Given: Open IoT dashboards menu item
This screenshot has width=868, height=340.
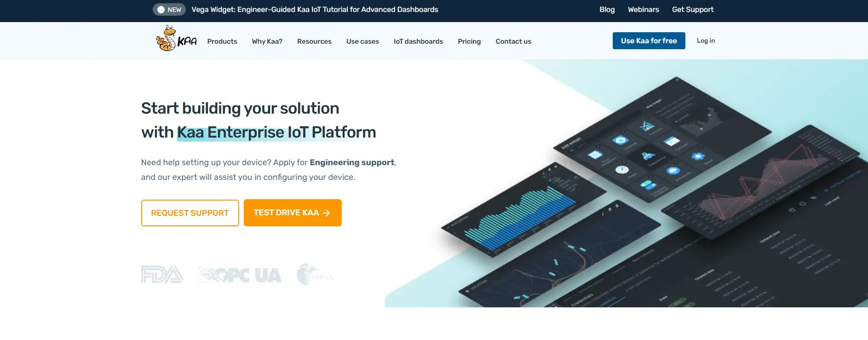Looking at the screenshot, I should (x=418, y=41).
